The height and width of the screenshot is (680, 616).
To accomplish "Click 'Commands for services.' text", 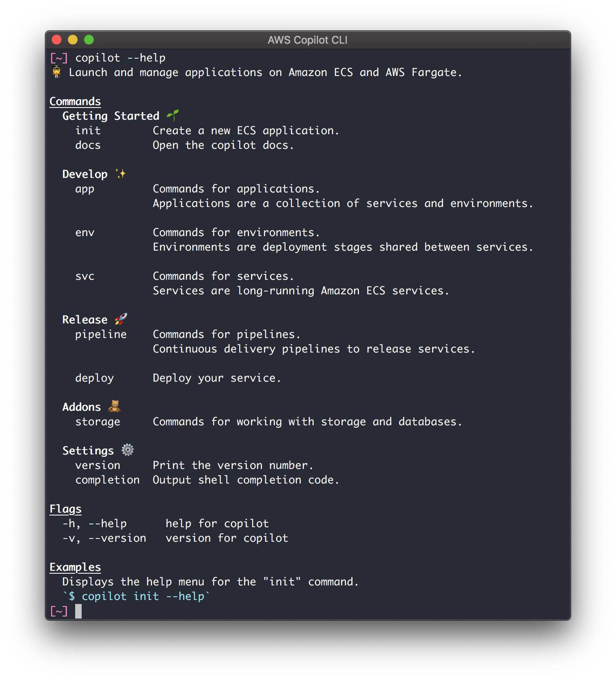I will pyautogui.click(x=223, y=276).
